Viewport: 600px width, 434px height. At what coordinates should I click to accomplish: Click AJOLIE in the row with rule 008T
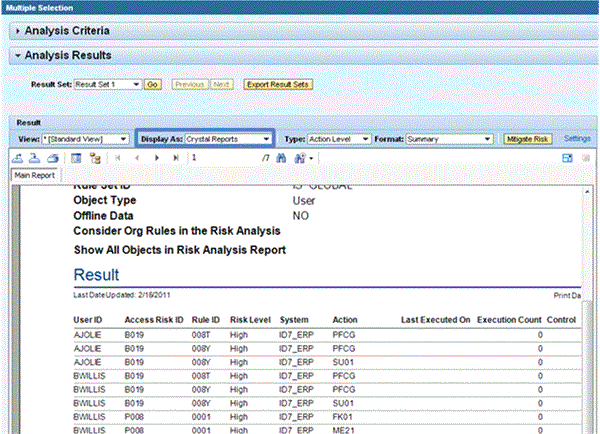[87, 335]
